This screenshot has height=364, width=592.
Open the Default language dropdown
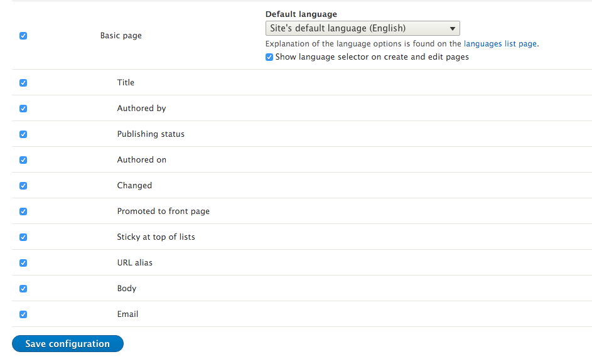(362, 28)
